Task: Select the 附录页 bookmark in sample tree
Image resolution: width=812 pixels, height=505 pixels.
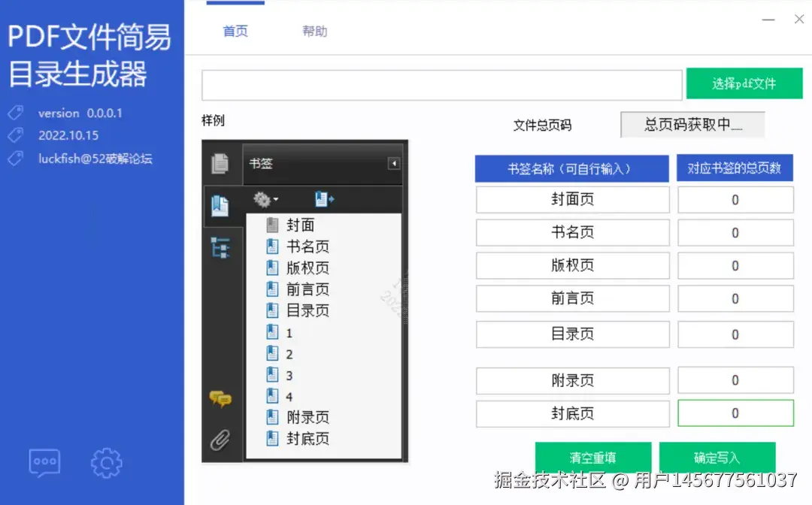Action: point(308,417)
